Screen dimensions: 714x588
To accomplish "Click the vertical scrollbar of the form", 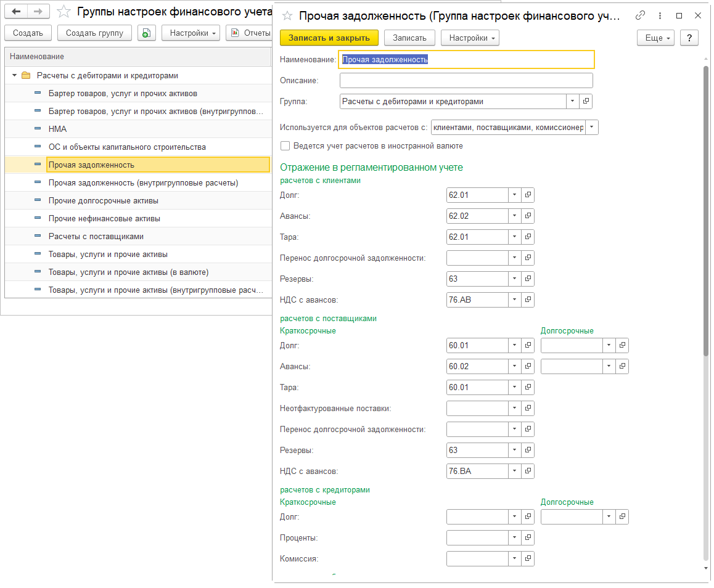I will pos(707,210).
